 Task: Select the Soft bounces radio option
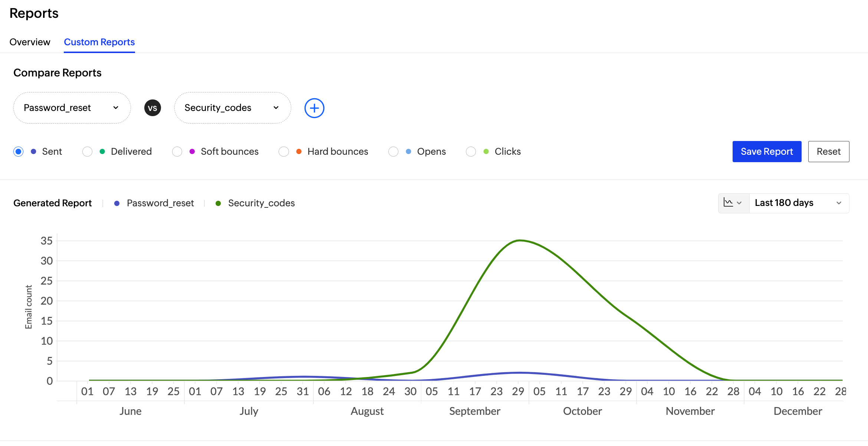[x=177, y=151]
